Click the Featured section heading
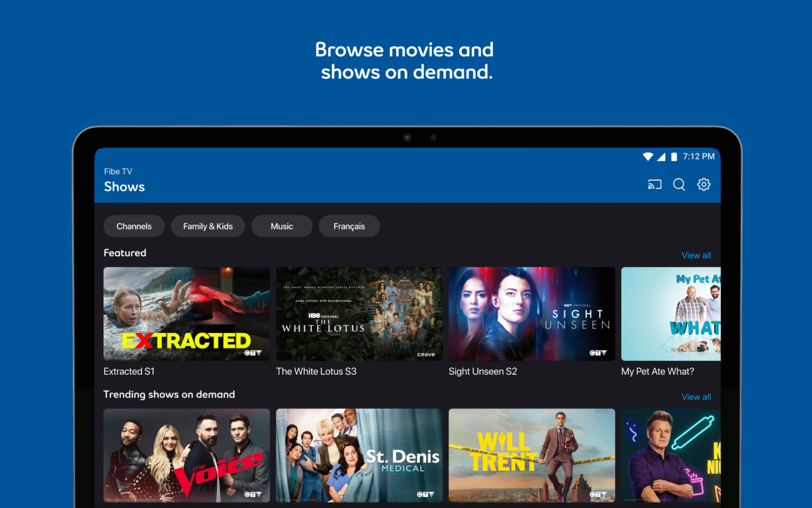 click(x=125, y=253)
